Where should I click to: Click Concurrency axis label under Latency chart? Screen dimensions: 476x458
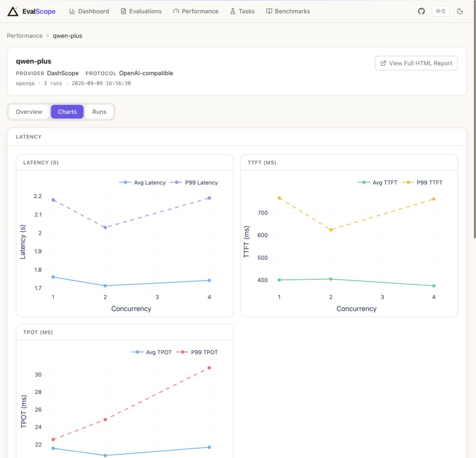[x=131, y=309]
